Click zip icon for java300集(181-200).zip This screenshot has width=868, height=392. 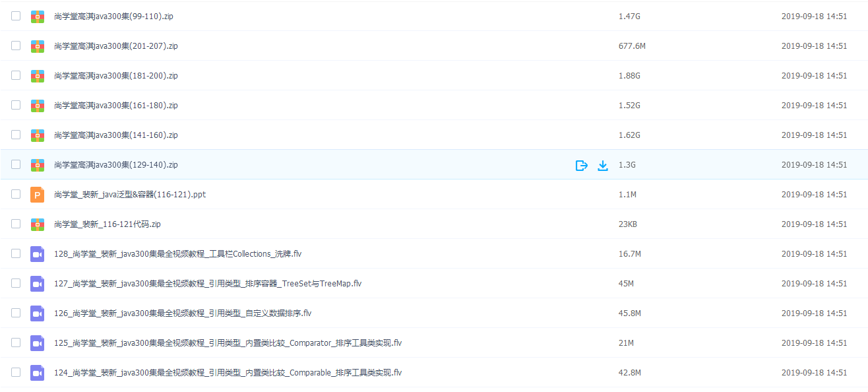tap(38, 76)
